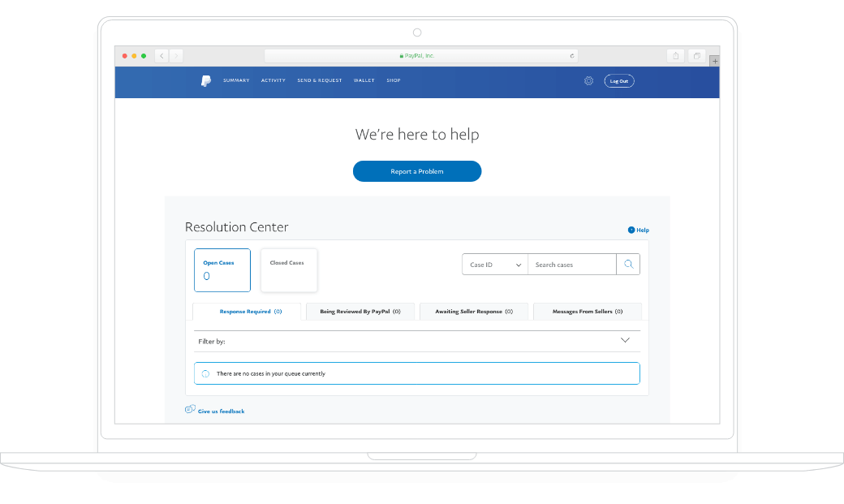Click the no cases in queue message
The width and height of the screenshot is (844, 504).
pos(417,373)
